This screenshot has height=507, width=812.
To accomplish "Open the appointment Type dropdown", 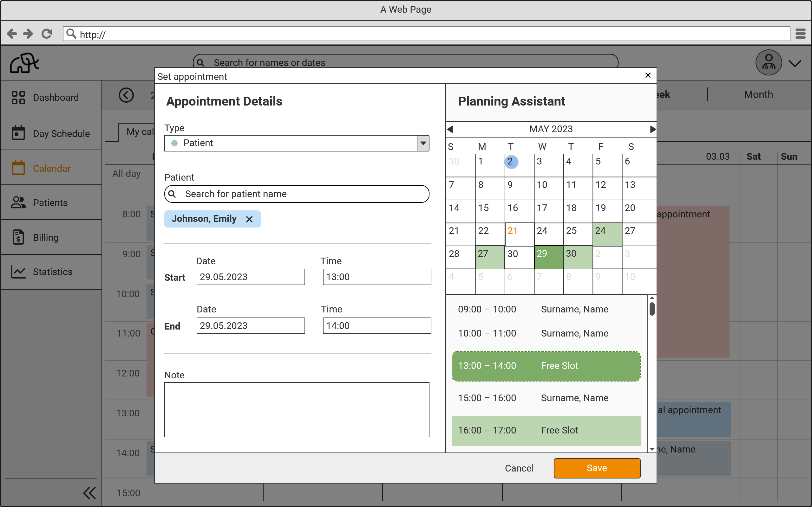I will coord(422,143).
